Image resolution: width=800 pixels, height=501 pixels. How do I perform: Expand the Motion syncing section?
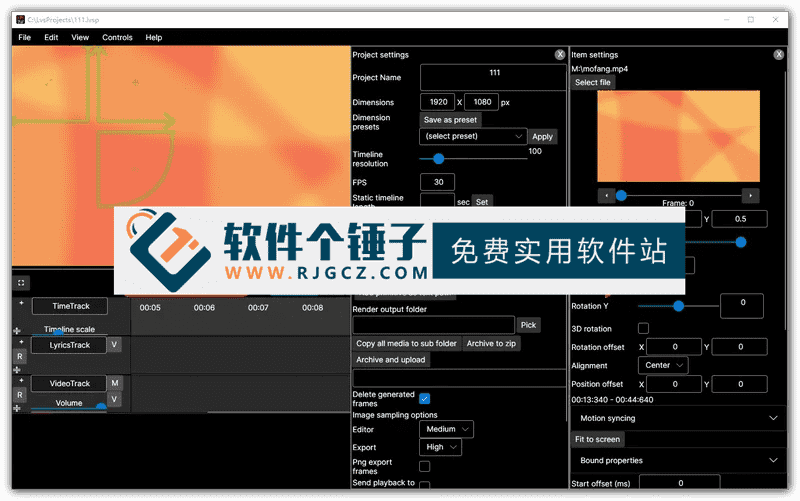(x=679, y=418)
